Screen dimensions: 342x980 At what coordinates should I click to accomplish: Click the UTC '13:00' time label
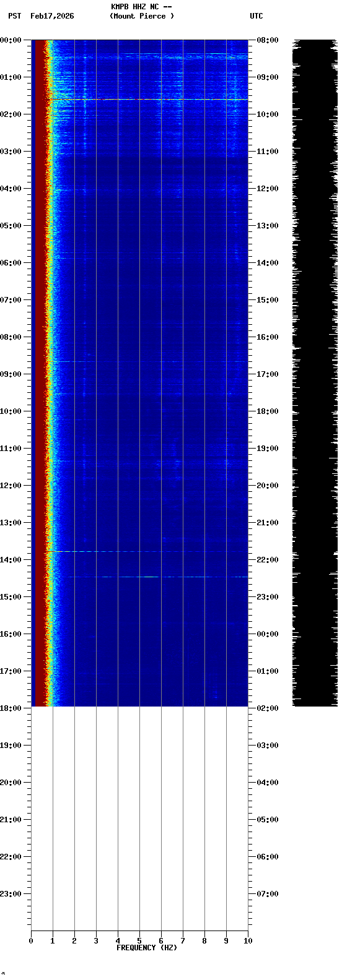click(268, 226)
